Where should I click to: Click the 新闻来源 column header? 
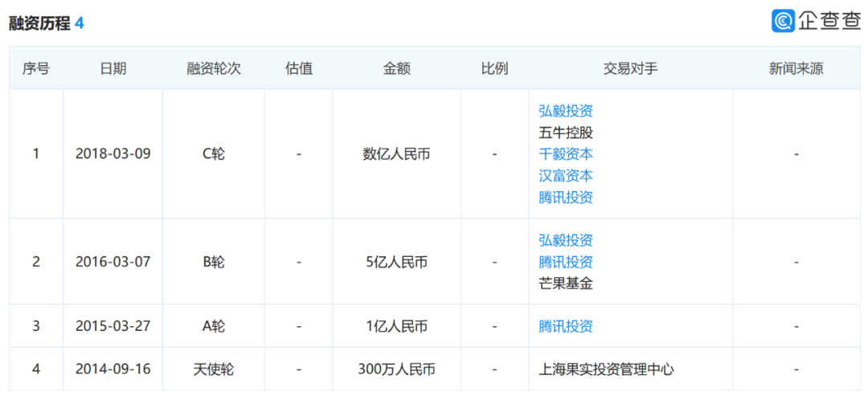(796, 68)
